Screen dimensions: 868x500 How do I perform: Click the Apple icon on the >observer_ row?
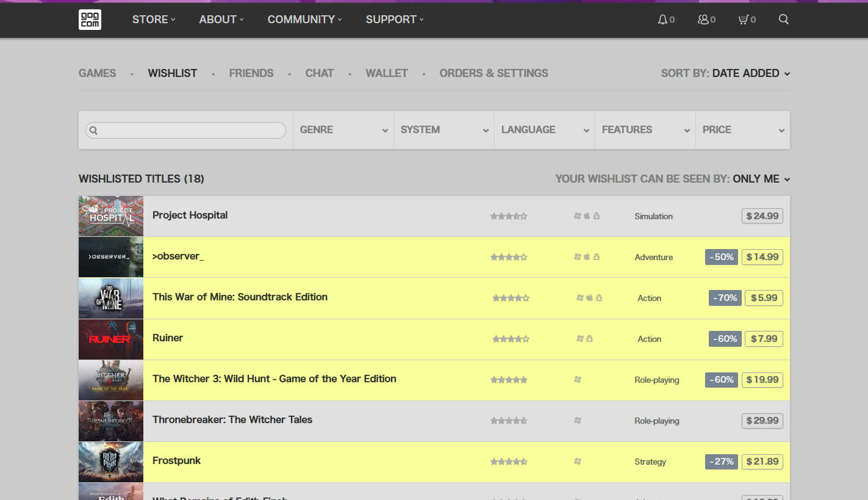(587, 256)
